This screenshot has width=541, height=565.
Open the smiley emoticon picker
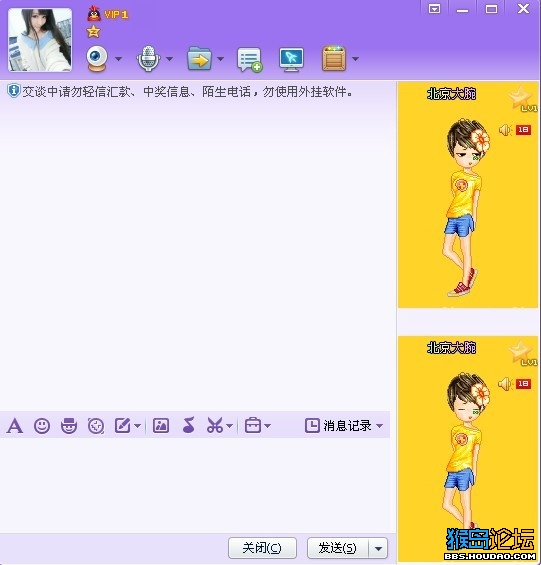(42, 426)
